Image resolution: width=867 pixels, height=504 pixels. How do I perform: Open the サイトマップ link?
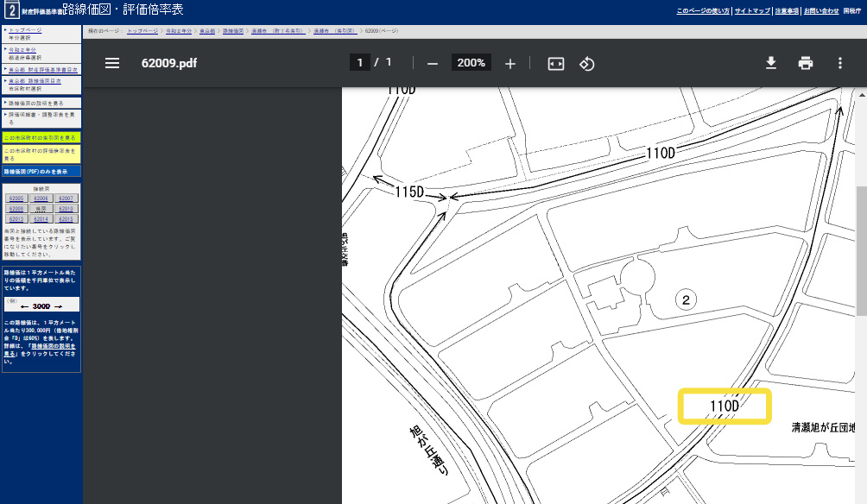point(753,10)
